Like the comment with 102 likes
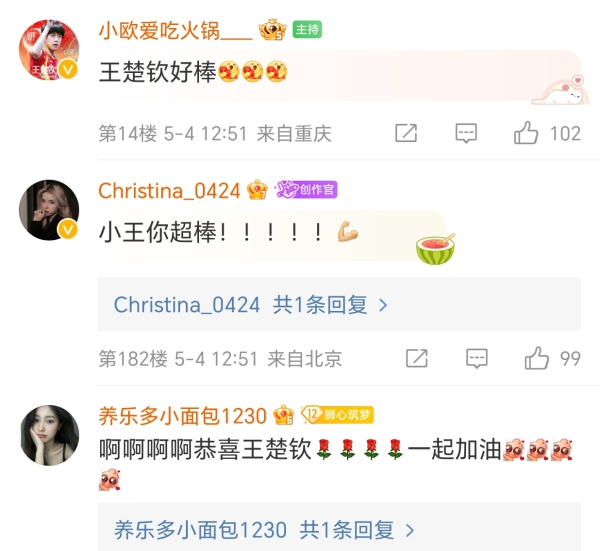600x551 pixels. point(526,133)
